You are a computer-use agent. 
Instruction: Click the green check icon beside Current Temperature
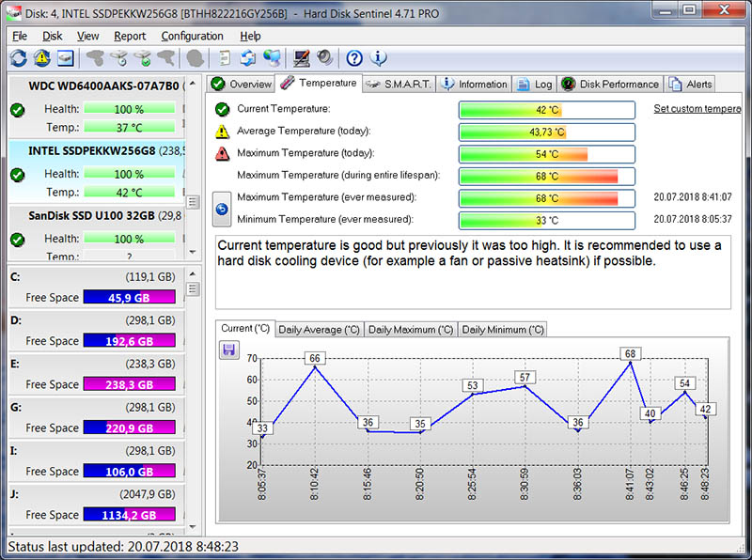click(222, 109)
